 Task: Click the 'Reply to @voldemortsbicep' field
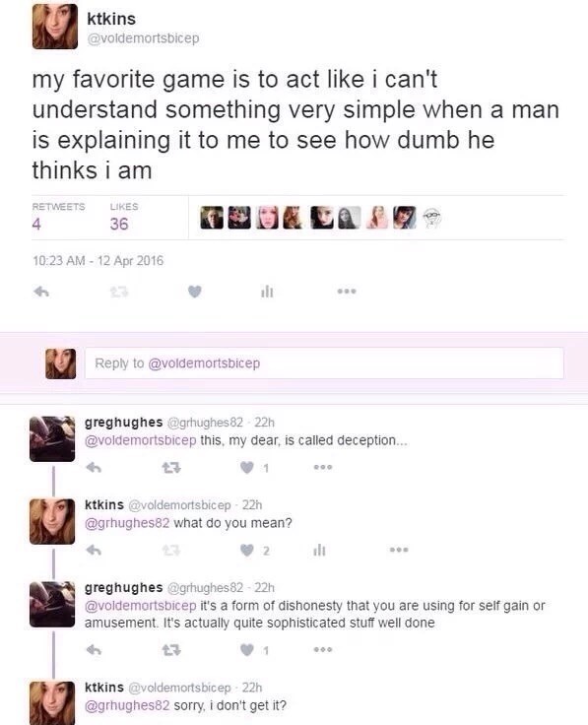click(x=324, y=362)
